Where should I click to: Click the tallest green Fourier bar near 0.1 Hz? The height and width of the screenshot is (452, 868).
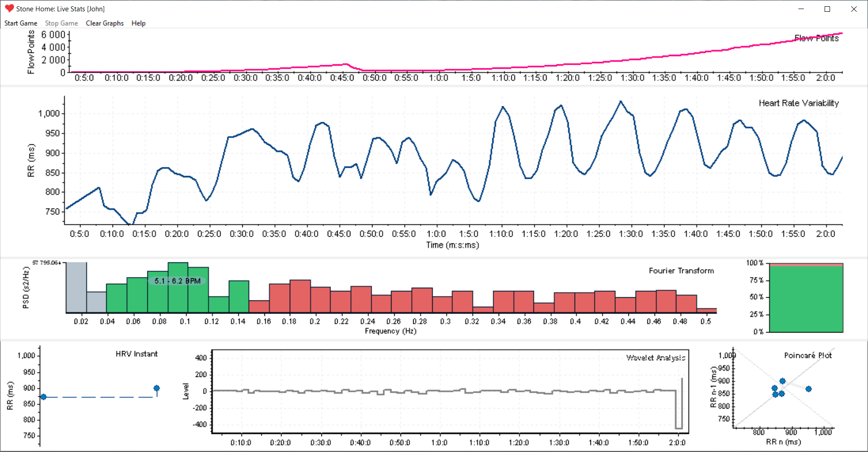pyautogui.click(x=178, y=287)
